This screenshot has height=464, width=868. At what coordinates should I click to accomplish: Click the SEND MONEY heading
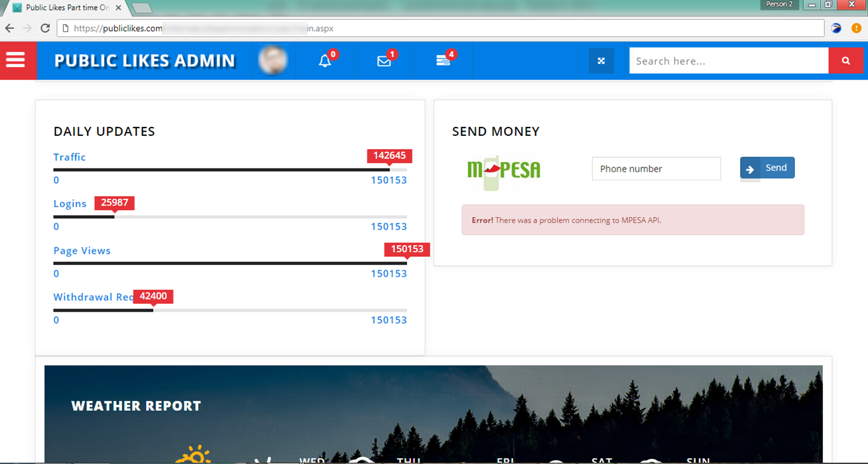point(496,132)
